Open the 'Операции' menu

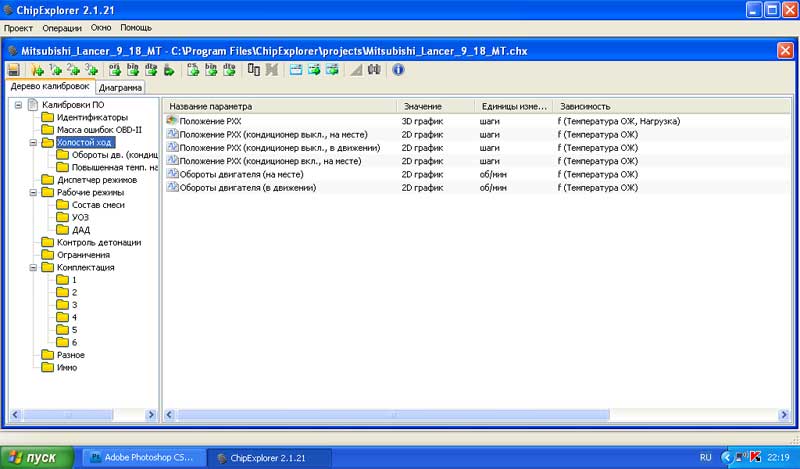point(62,28)
